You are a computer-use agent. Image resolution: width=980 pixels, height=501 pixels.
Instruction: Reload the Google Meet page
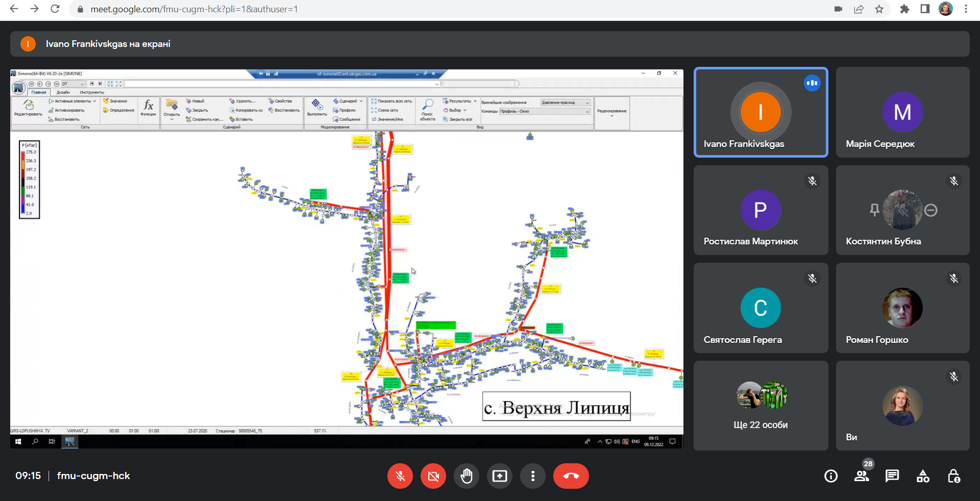(x=55, y=9)
